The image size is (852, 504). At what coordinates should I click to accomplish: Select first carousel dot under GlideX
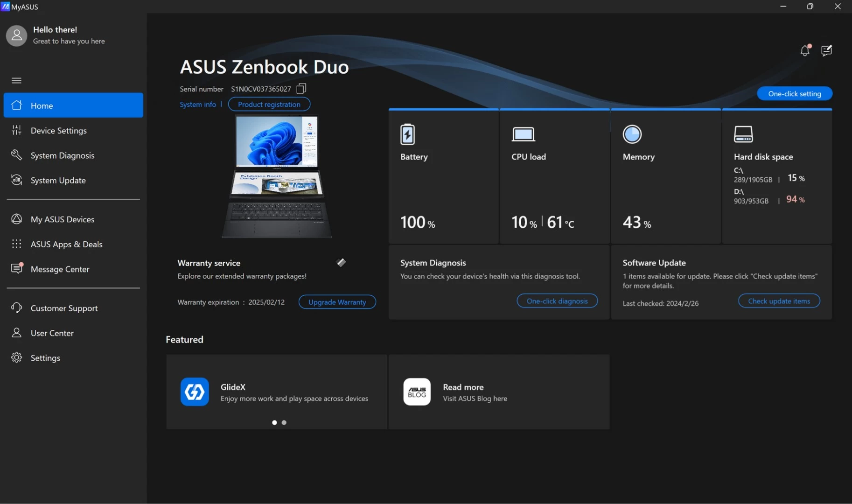pos(274,422)
